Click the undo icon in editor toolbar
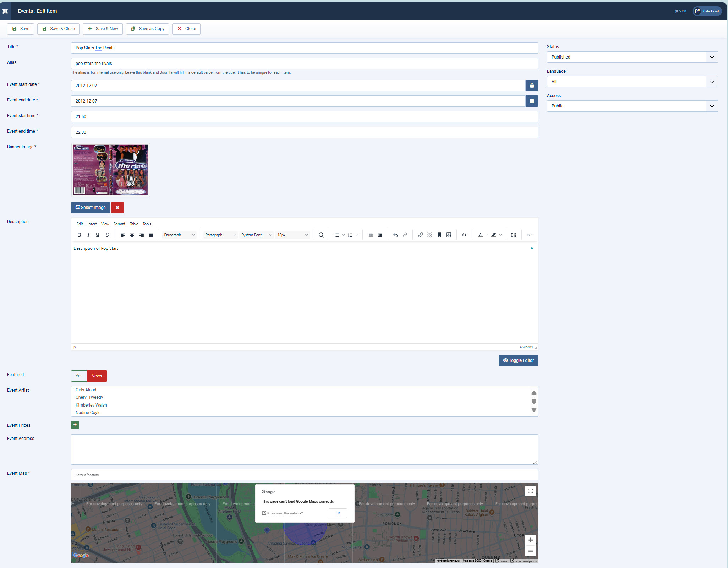Screen dimensions: 728x568 point(395,235)
